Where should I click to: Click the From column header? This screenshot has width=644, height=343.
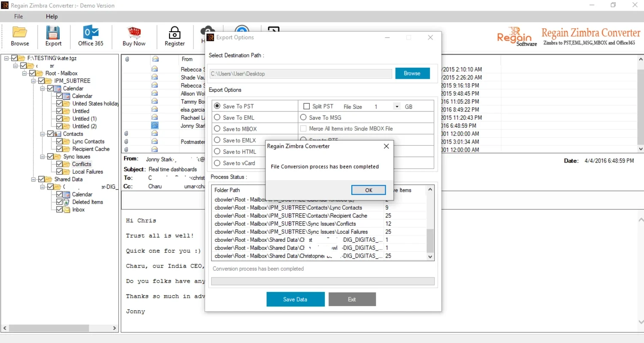[187, 59]
